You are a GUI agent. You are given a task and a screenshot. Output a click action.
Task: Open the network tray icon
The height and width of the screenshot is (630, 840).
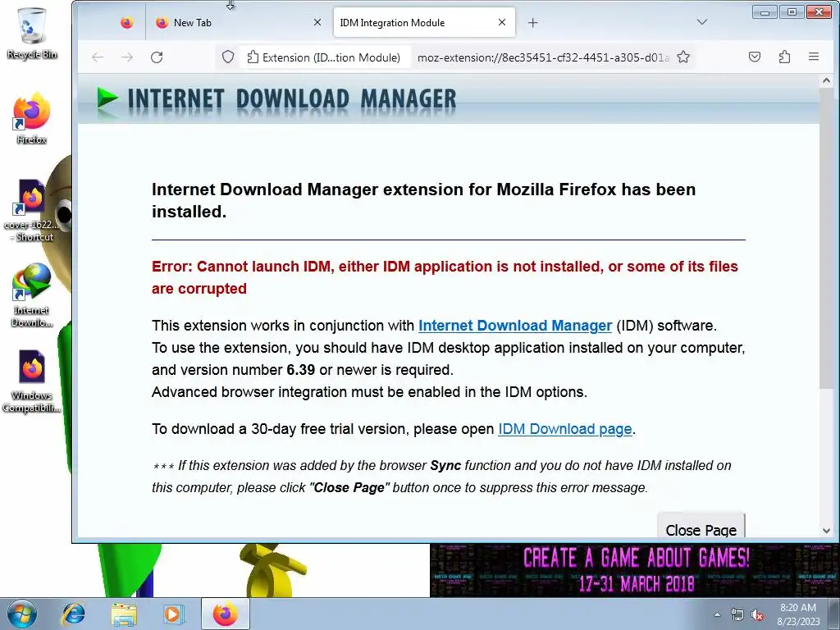[737, 615]
